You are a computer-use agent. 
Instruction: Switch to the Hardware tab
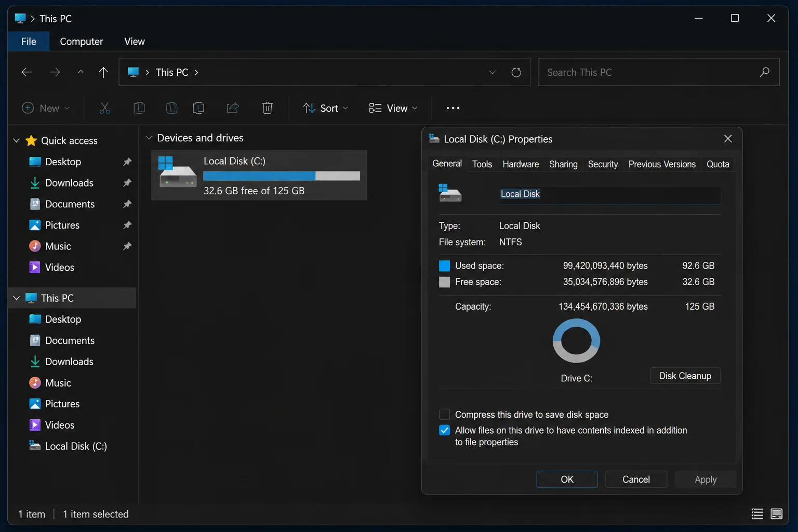pos(521,164)
